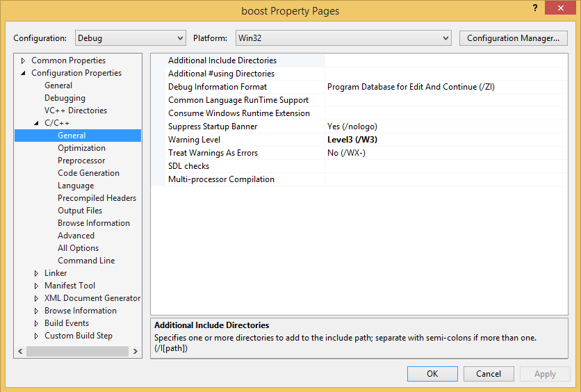Click the tree scrollbar right arrow
581x392 pixels.
(136, 351)
